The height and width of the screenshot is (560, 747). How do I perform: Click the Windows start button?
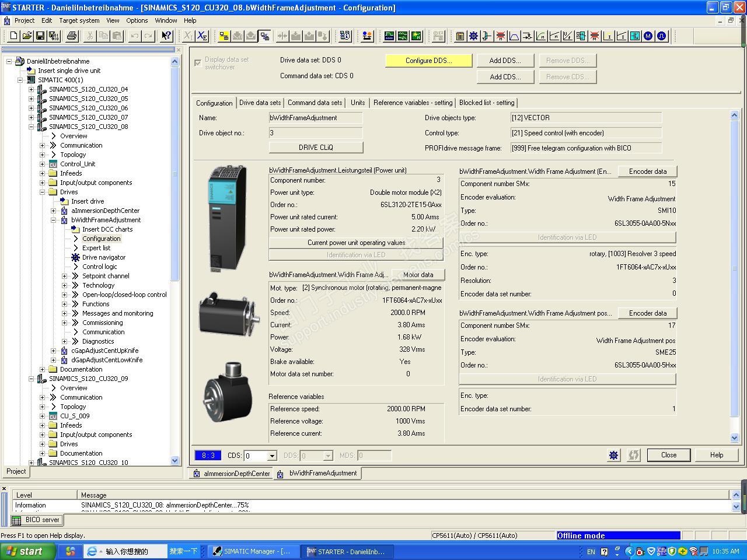25,551
